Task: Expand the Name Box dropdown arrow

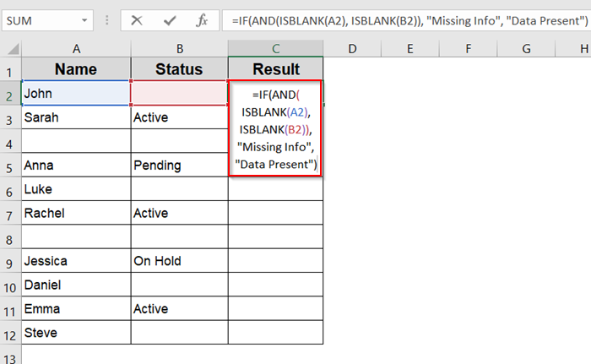Action: (84, 20)
